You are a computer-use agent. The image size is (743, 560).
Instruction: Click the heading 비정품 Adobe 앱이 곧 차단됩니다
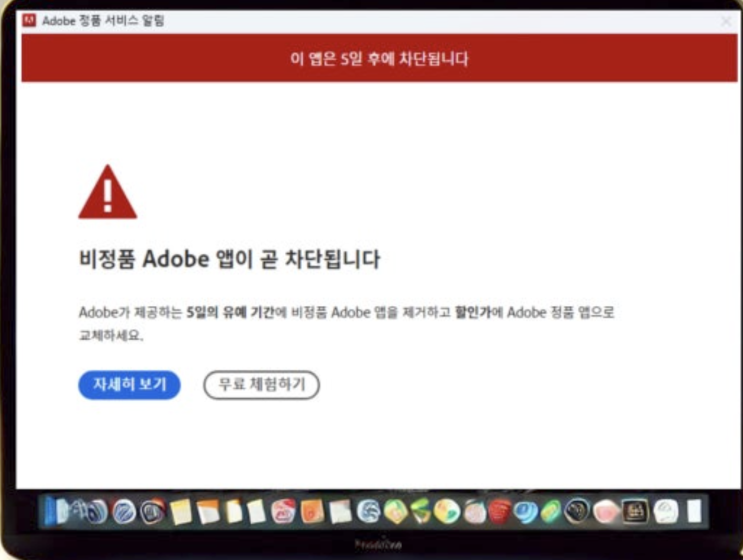(x=229, y=259)
